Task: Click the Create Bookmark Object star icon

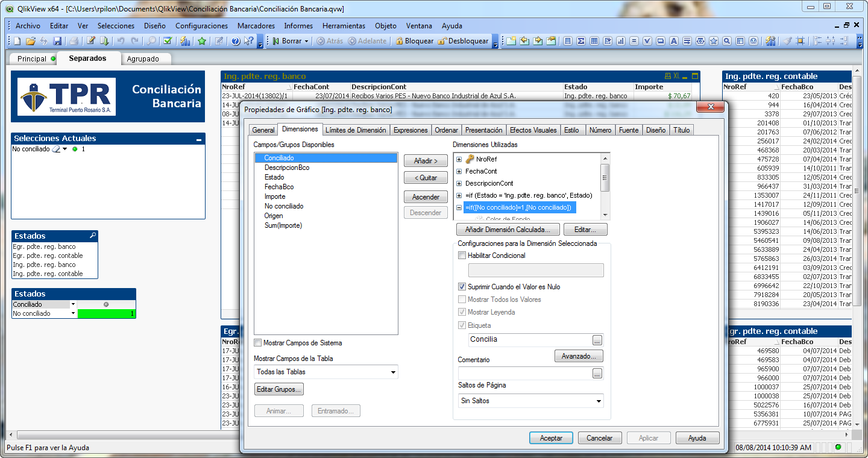Action: click(x=713, y=41)
